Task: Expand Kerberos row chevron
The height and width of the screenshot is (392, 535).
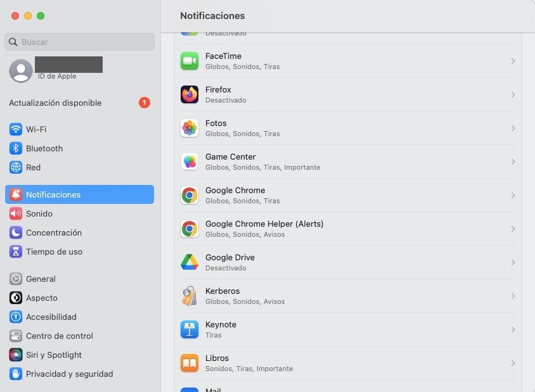Action: (513, 296)
